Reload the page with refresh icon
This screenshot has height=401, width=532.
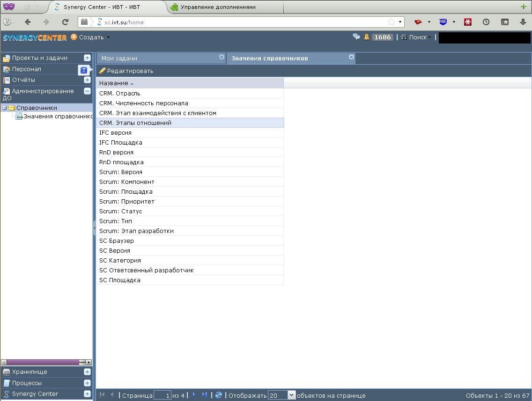65,22
